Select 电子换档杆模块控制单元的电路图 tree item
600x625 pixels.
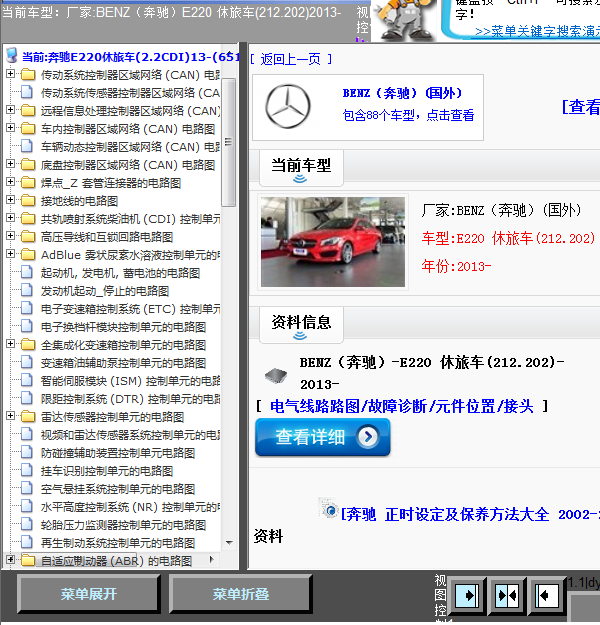123,327
